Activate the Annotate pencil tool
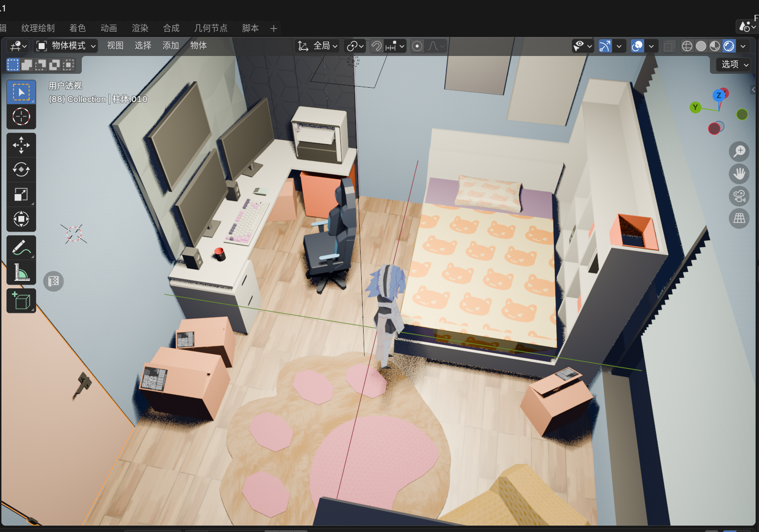 (x=21, y=247)
